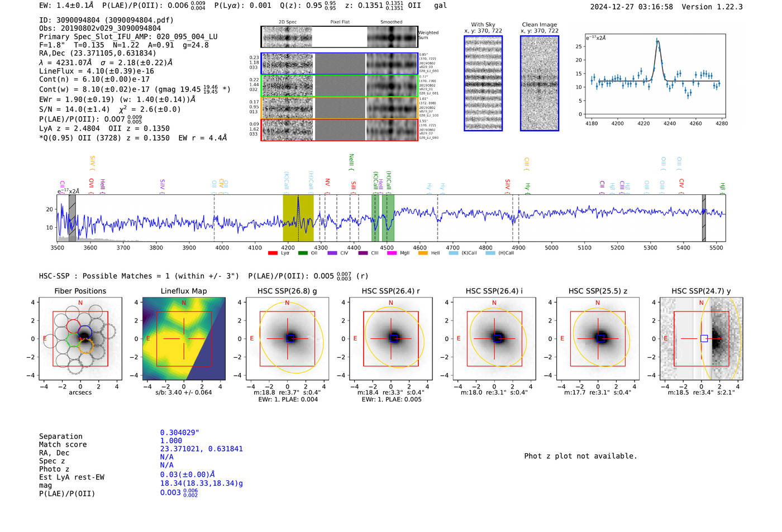
Task: Click the 'Smoothed' column header
Action: click(392, 22)
